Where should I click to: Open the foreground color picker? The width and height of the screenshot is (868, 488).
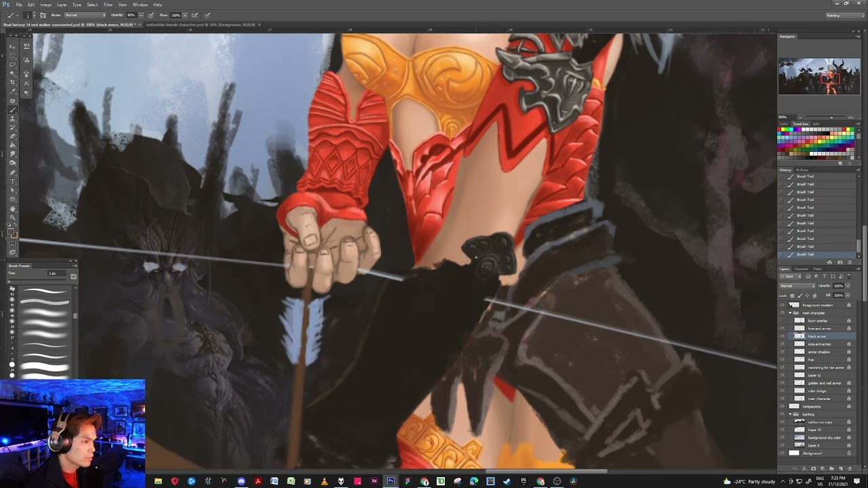[x=10, y=231]
